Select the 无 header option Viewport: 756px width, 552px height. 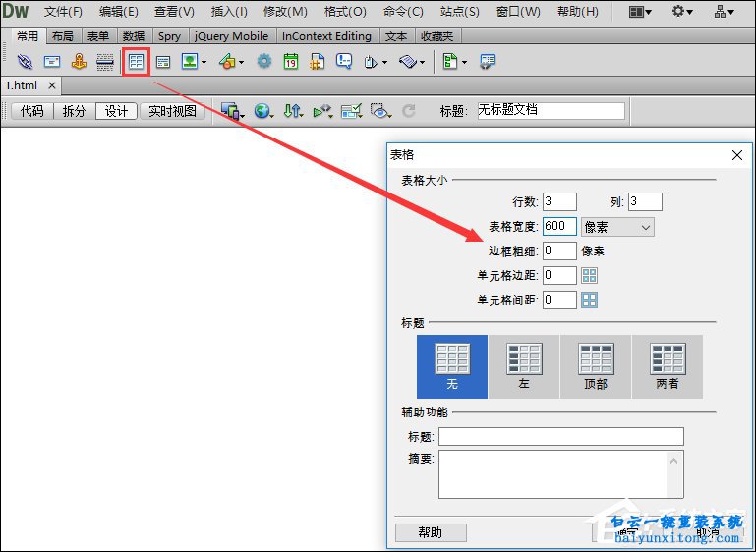[x=452, y=366]
